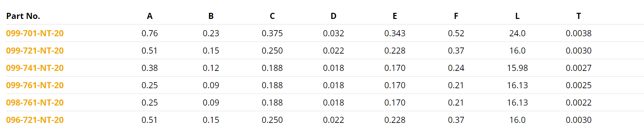The image size is (644, 128).
Task: Select the 15.98 length value cell
Action: (x=517, y=68)
